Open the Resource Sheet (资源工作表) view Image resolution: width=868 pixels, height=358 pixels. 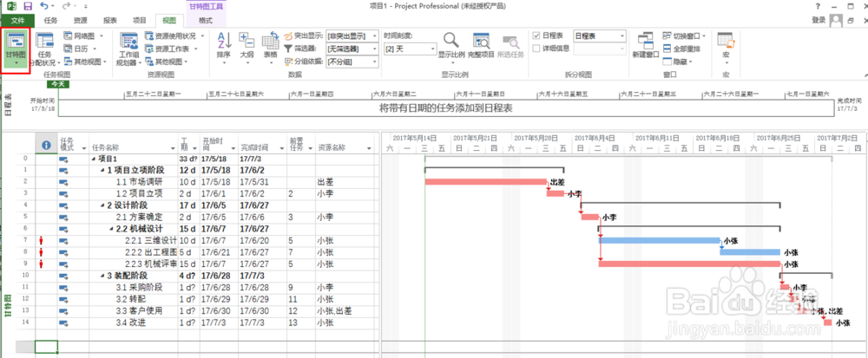[x=171, y=49]
